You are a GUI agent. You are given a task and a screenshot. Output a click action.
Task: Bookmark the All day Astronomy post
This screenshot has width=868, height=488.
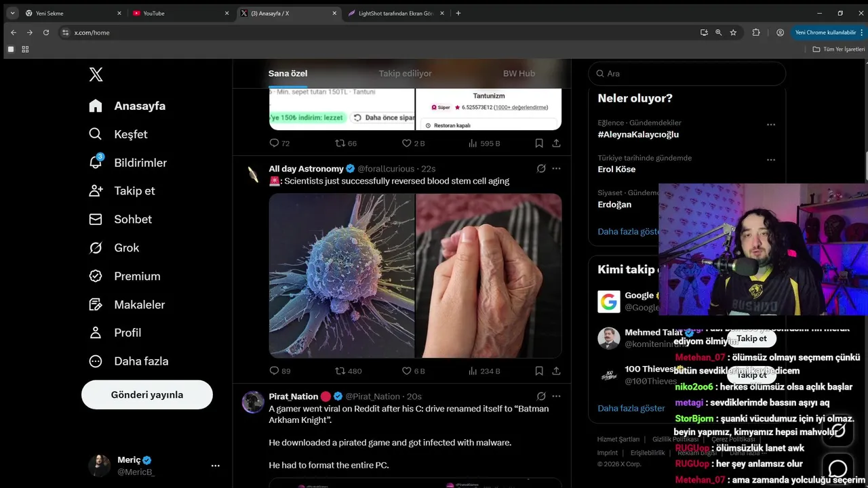(539, 371)
